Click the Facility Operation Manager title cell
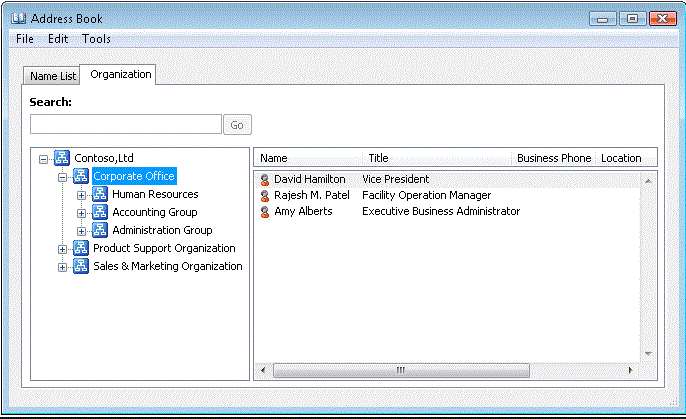Screen dimensions: 686x419 tap(427, 195)
